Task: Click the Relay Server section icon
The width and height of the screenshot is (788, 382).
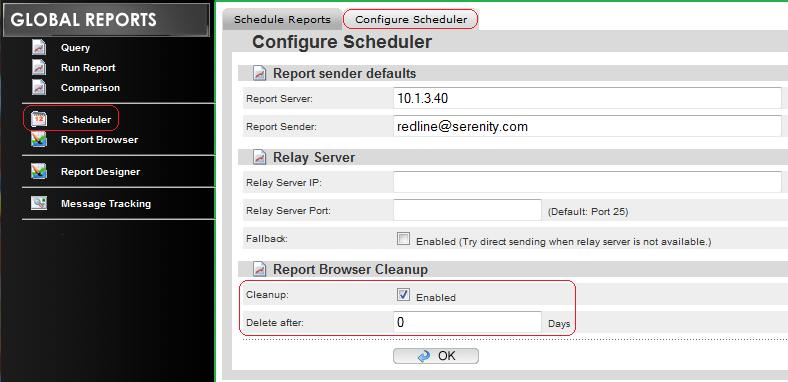Action: [259, 157]
